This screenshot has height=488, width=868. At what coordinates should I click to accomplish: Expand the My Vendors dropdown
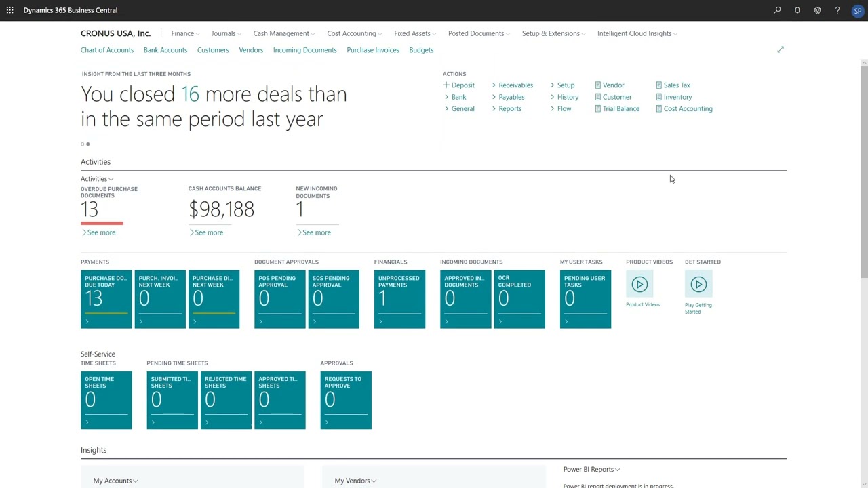click(356, 481)
